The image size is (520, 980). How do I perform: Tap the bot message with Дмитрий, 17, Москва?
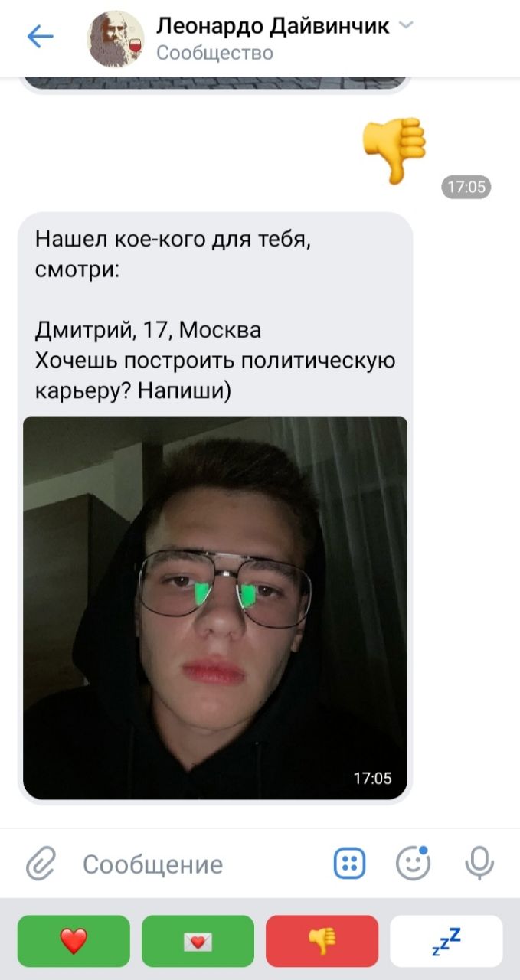[215, 315]
